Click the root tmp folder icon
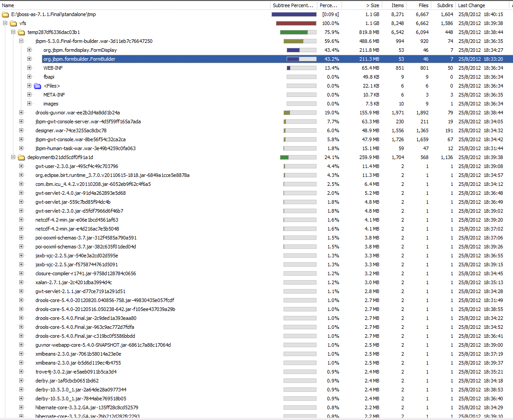Image resolution: width=513 pixels, height=420 pixels. [5, 14]
